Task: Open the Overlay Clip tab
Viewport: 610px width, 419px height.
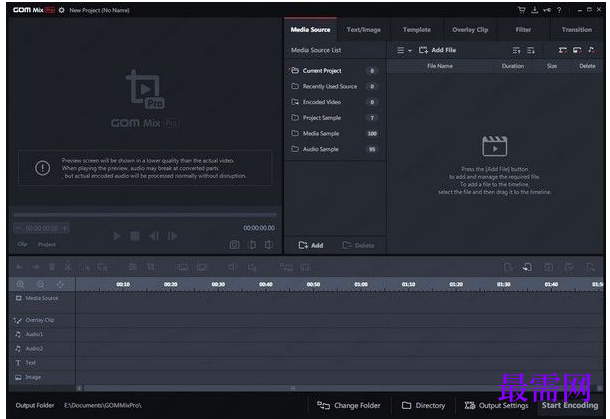Action: point(470,30)
